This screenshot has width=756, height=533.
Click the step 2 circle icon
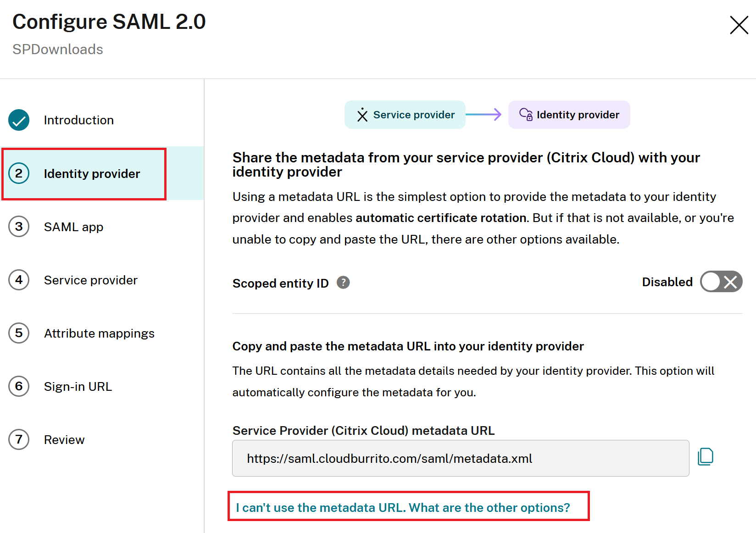(19, 173)
